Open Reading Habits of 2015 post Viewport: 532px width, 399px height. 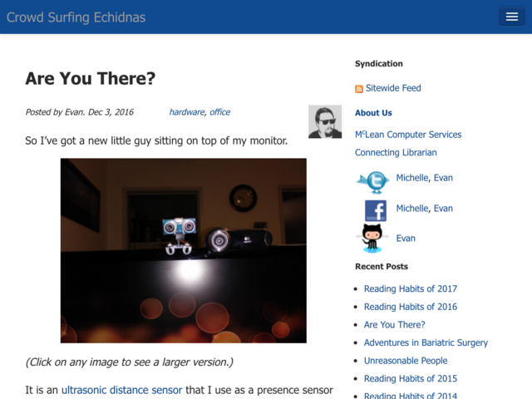[x=411, y=379]
